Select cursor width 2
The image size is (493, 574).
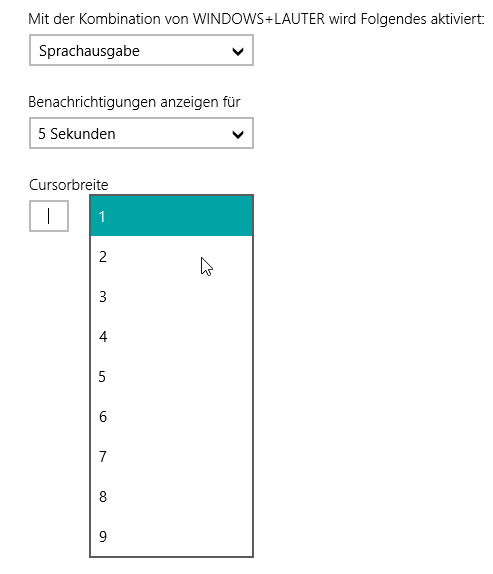[172, 256]
